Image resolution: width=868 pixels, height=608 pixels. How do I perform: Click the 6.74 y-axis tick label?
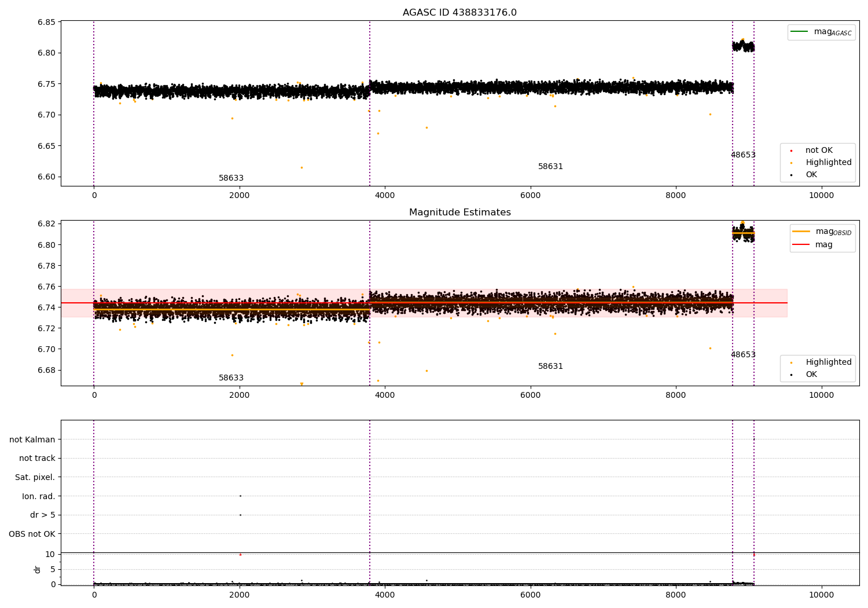[46, 307]
